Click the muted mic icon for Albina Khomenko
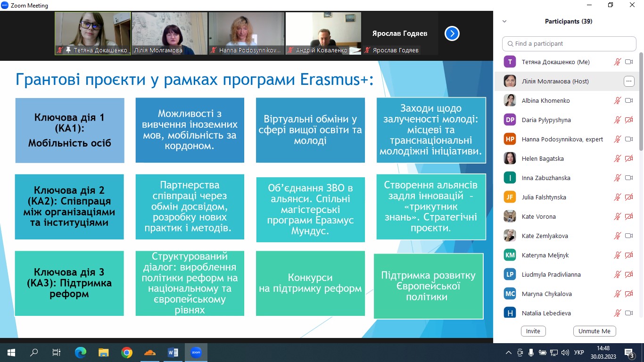The image size is (644, 362). 617,100
